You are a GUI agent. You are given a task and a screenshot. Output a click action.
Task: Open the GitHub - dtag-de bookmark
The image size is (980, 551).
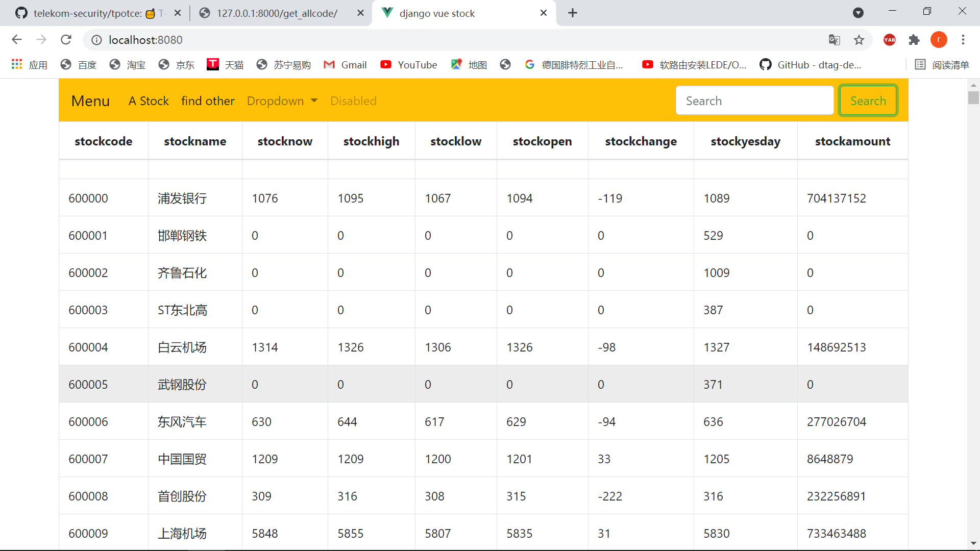pyautogui.click(x=811, y=65)
